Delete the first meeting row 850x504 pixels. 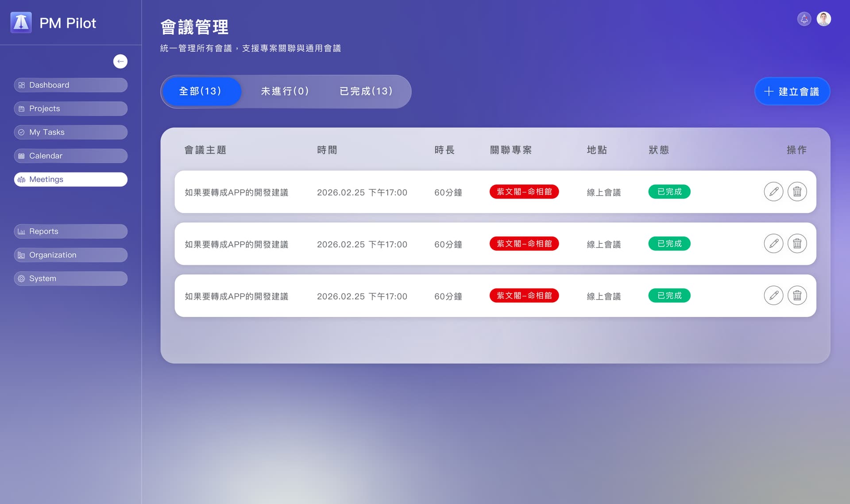click(x=797, y=192)
